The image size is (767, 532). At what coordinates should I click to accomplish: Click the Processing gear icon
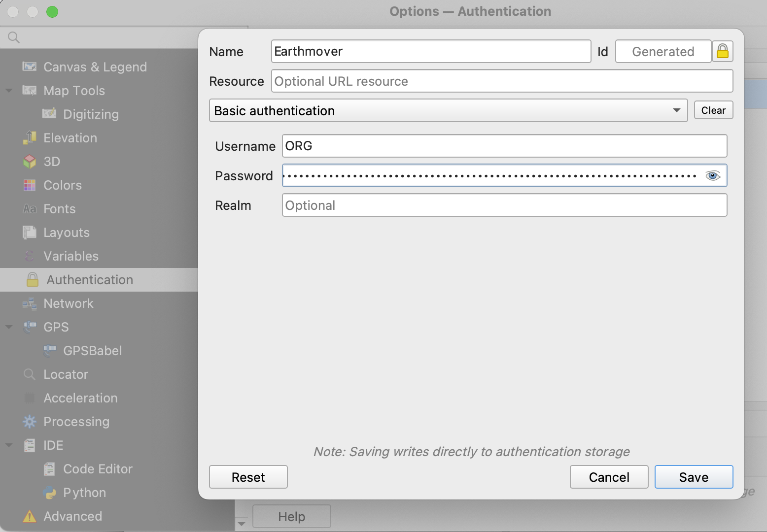click(x=30, y=422)
